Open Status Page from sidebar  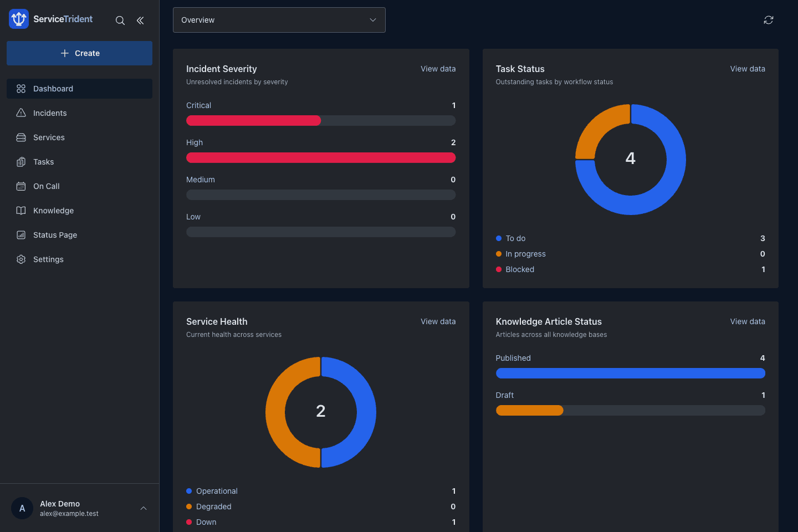coord(79,235)
